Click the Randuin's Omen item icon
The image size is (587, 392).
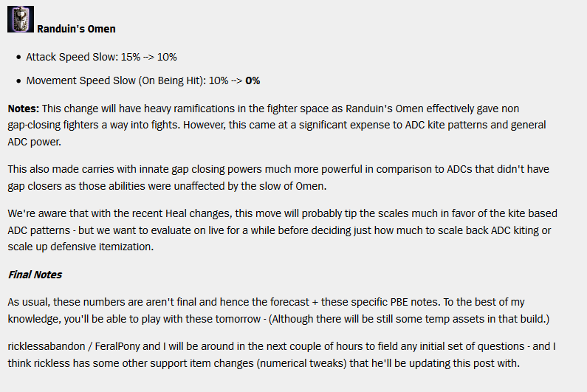(x=21, y=19)
